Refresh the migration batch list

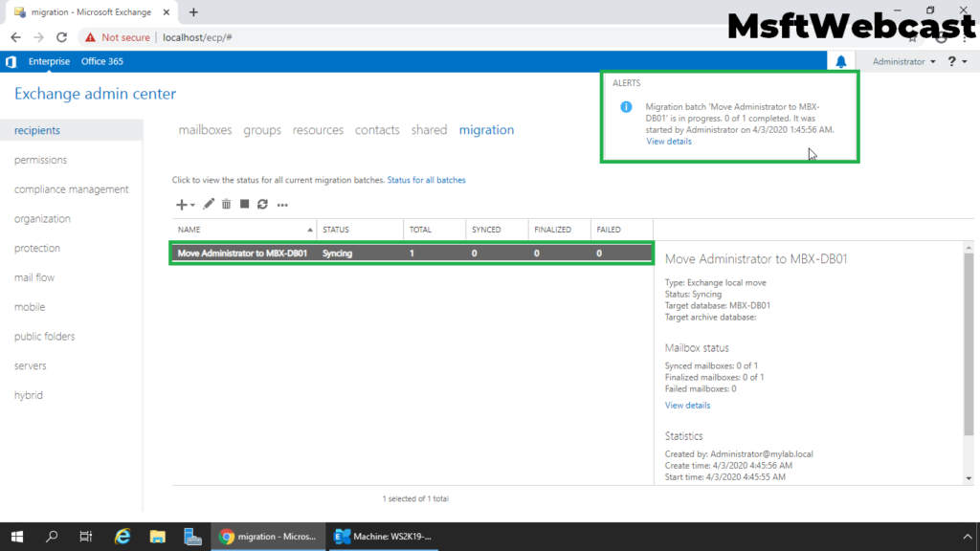pos(262,204)
